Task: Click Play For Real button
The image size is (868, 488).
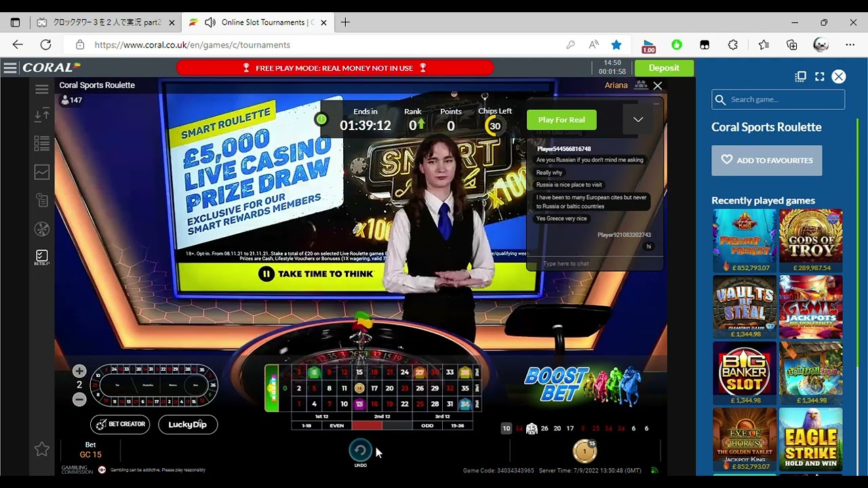Action: 561,120
